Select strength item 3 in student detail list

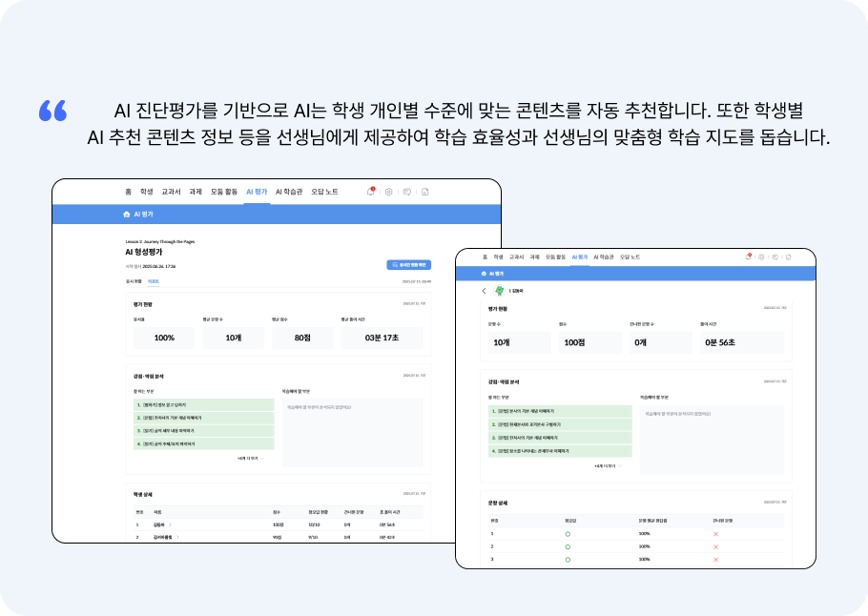[560, 438]
